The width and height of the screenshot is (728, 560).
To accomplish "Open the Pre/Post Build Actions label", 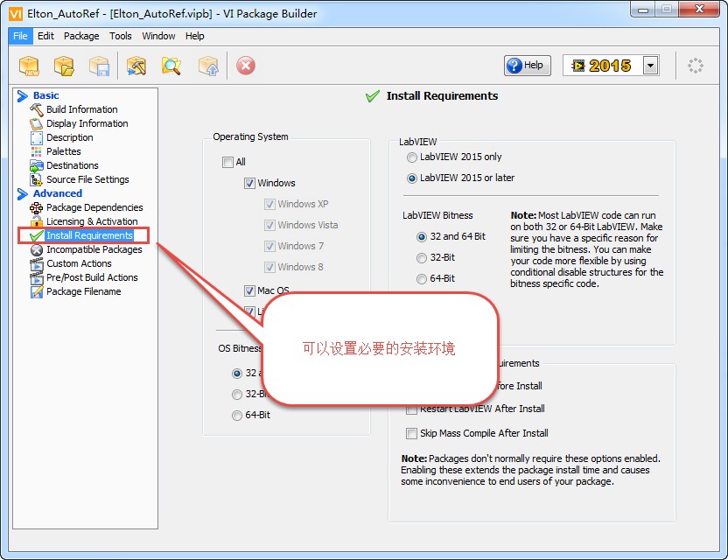I will (92, 277).
